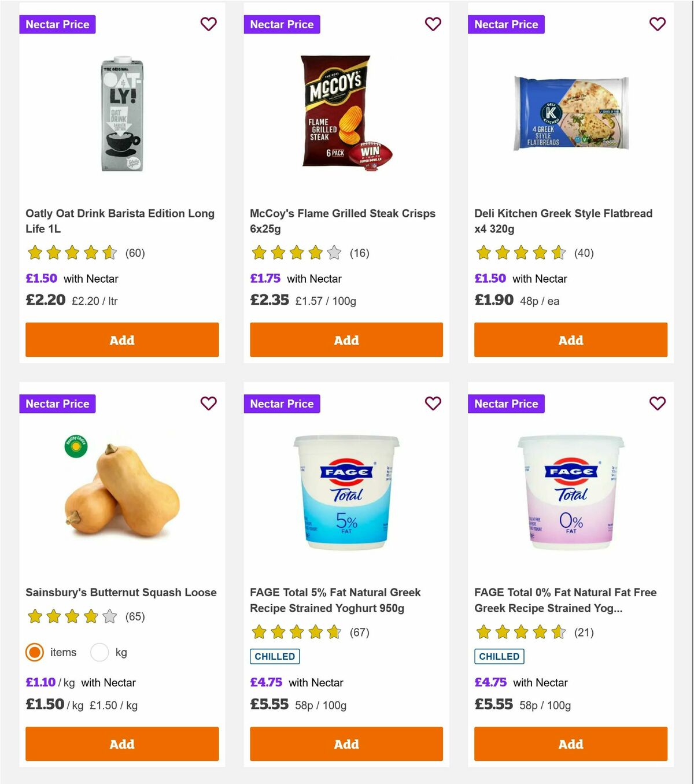Toggle the favourite heart on Butternut Squash
The height and width of the screenshot is (784, 694).
coord(209,404)
